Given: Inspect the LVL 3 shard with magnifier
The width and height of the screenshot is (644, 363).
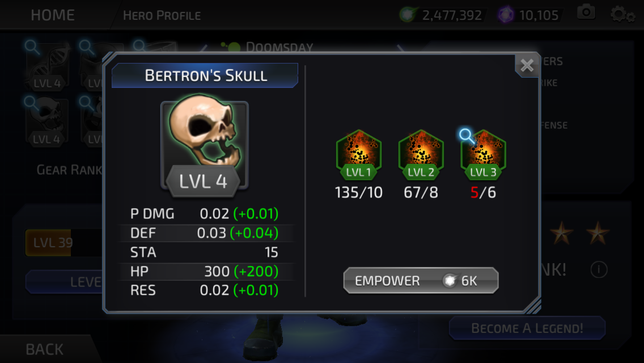Looking at the screenshot, I should pos(483,155).
